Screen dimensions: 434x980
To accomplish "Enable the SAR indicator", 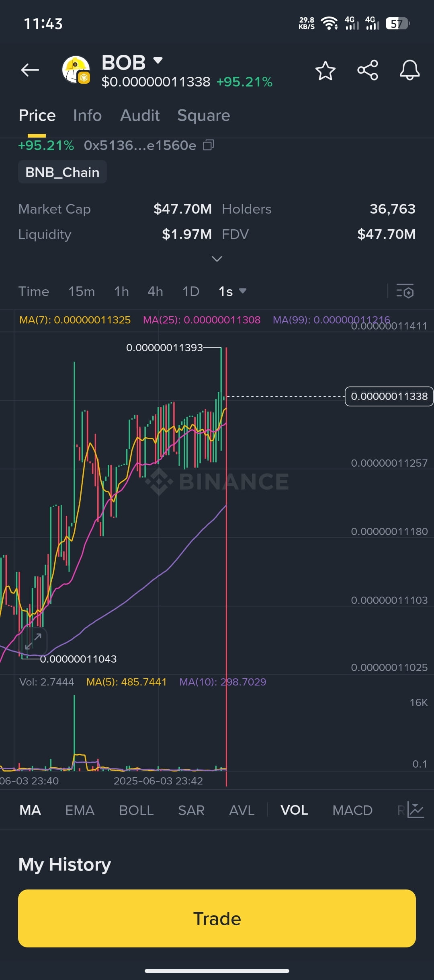I will (191, 810).
